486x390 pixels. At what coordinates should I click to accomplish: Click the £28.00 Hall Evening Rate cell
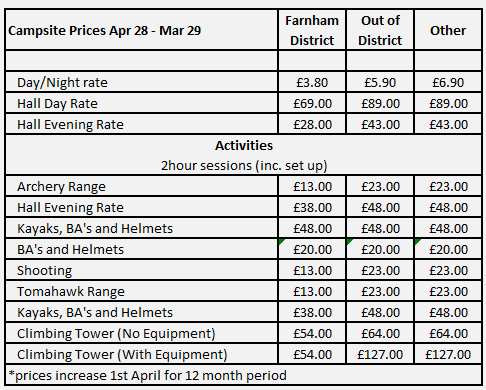point(312,124)
